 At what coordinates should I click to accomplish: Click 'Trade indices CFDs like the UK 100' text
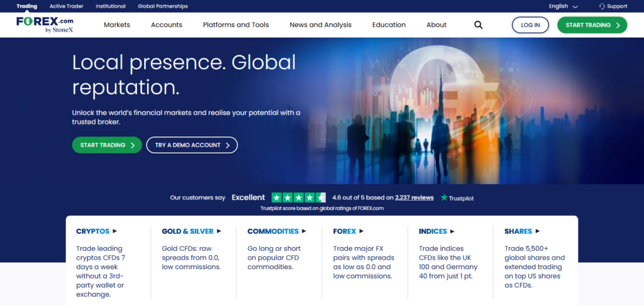click(448, 262)
